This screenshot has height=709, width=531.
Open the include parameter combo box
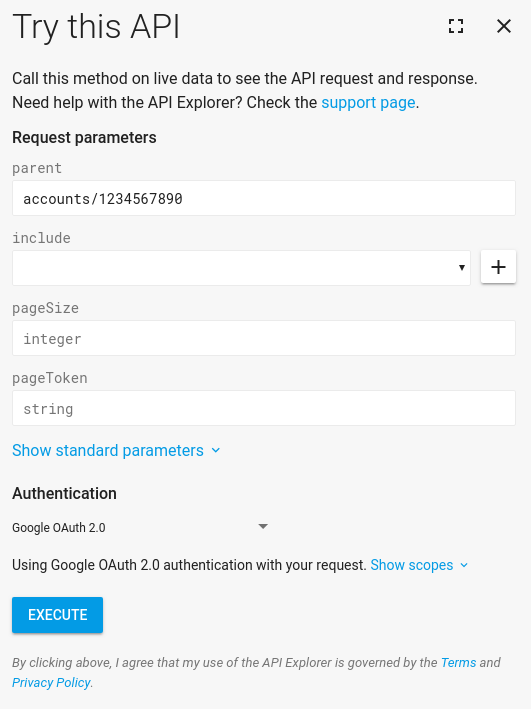pos(241,268)
